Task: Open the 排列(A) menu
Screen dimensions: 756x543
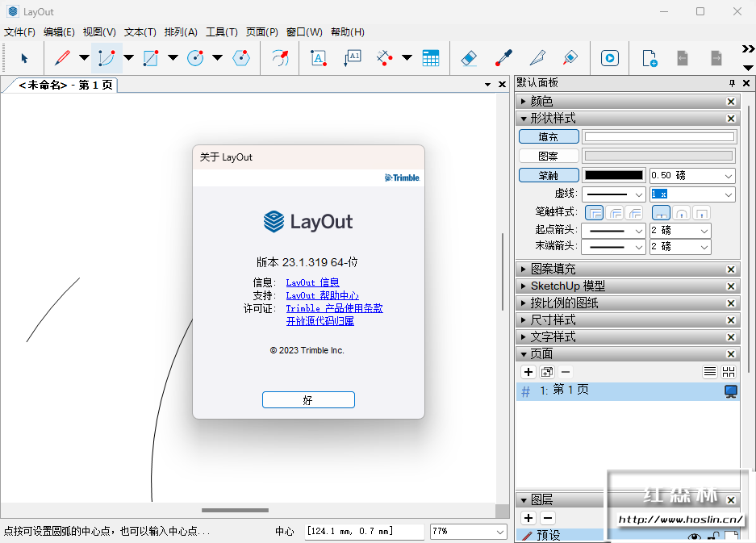Action: (x=181, y=32)
